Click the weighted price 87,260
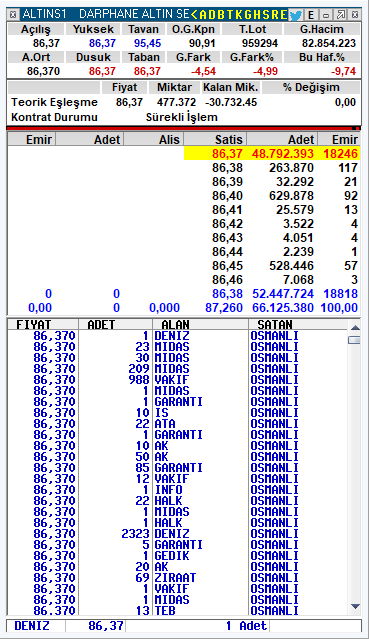The height and width of the screenshot is (639, 369). tap(224, 307)
